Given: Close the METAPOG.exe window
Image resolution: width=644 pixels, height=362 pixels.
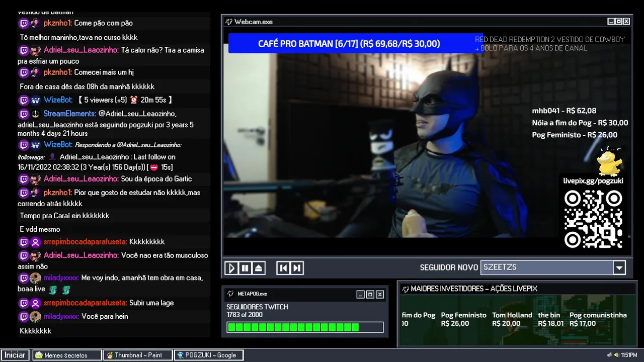Looking at the screenshot, I should tap(380, 295).
